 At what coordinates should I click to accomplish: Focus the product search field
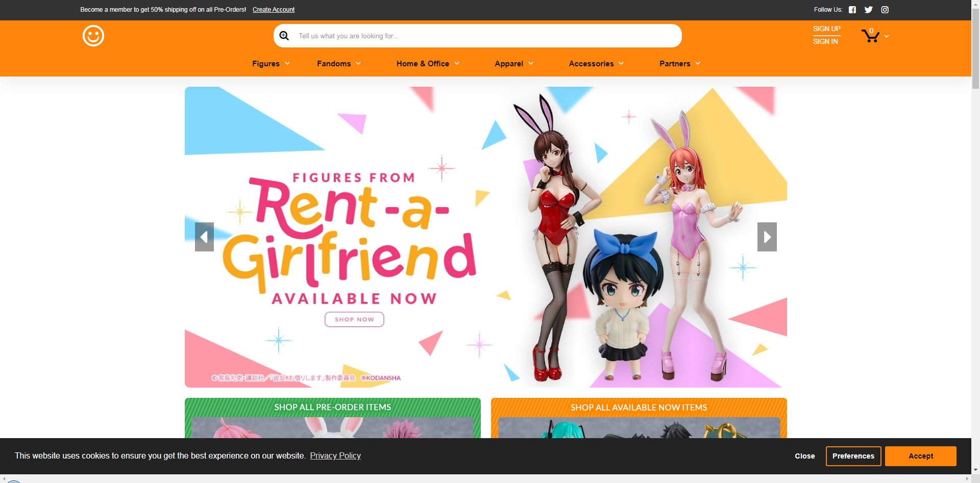(485, 36)
